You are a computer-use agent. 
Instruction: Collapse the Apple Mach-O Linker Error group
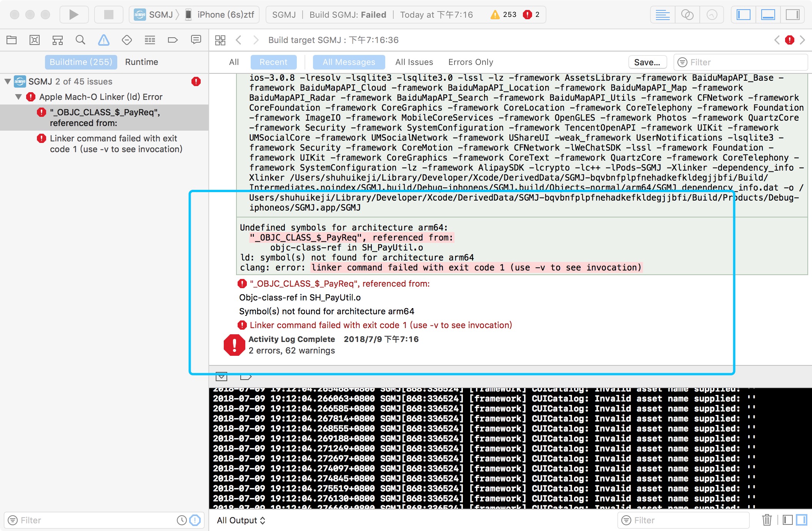click(x=18, y=97)
